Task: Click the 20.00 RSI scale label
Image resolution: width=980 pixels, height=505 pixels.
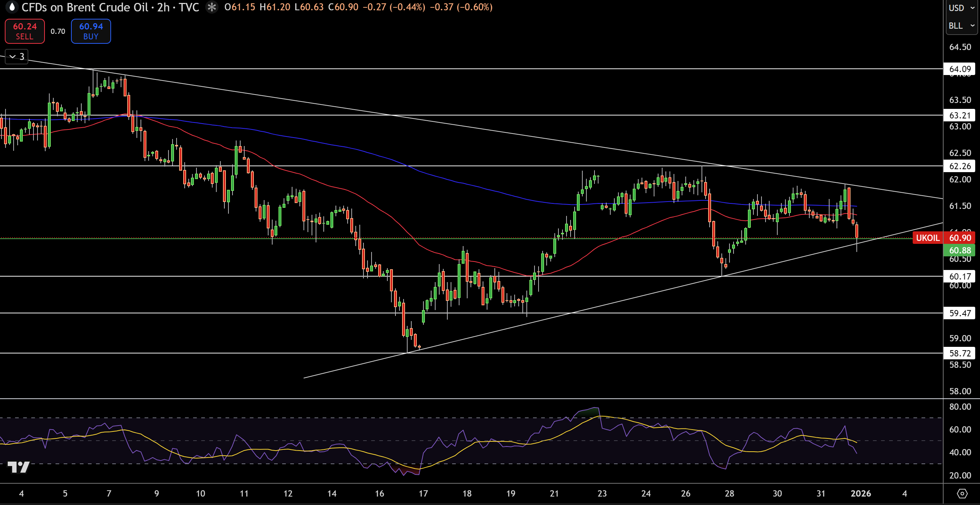Action: pyautogui.click(x=960, y=475)
